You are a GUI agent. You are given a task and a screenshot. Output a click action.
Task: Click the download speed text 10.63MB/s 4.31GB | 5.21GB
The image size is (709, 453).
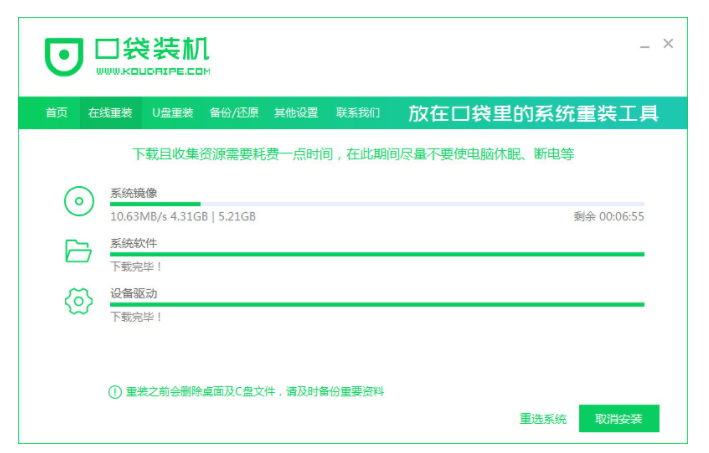pyautogui.click(x=183, y=217)
